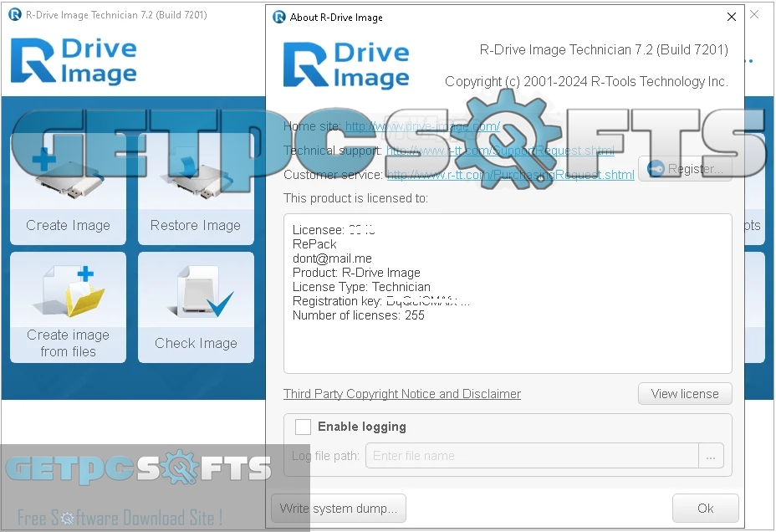Click the 'dont@mail.me' license text
Image resolution: width=776 pixels, height=532 pixels.
click(332, 258)
